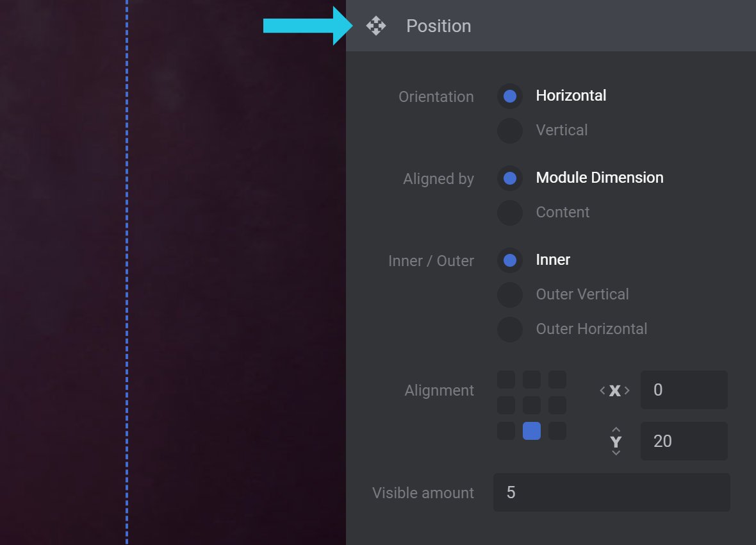Set alignment to center middle square

click(x=531, y=405)
